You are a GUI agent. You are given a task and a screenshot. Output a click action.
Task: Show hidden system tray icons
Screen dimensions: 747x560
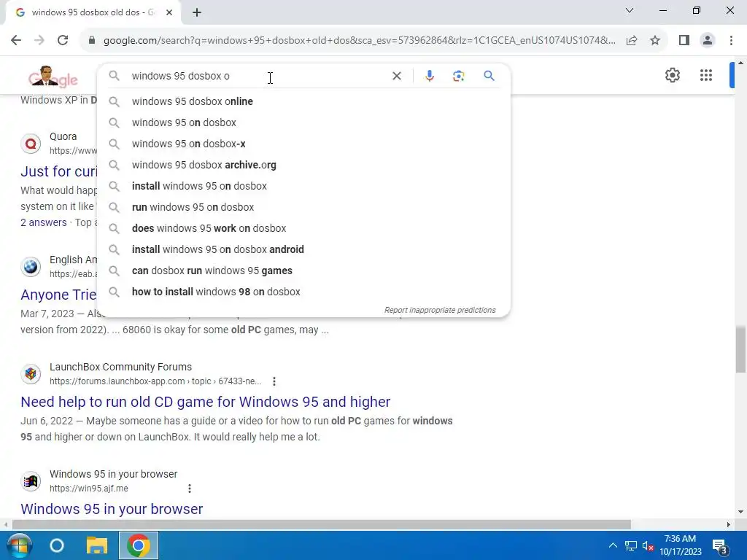click(x=613, y=545)
